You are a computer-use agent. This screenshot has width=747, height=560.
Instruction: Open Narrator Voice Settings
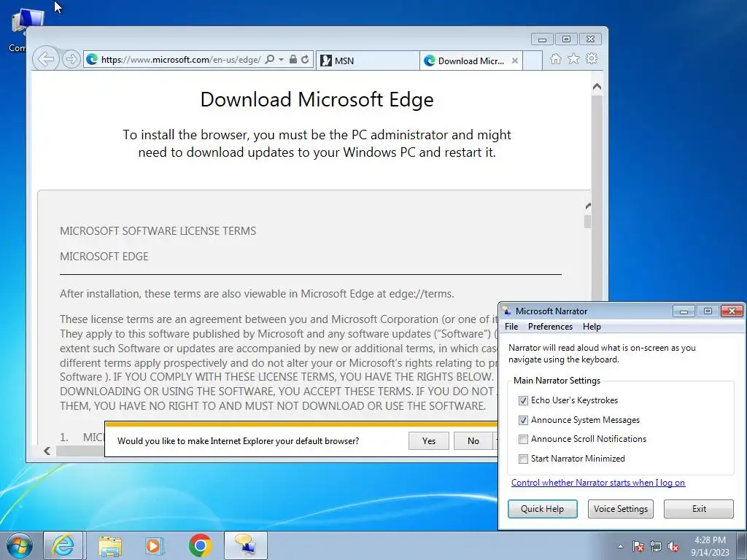(620, 508)
